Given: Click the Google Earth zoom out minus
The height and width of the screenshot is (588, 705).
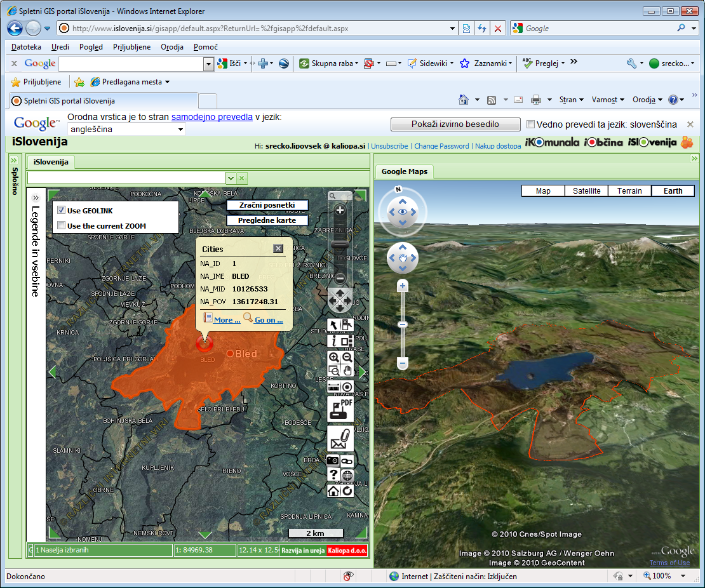Looking at the screenshot, I should coord(403,363).
